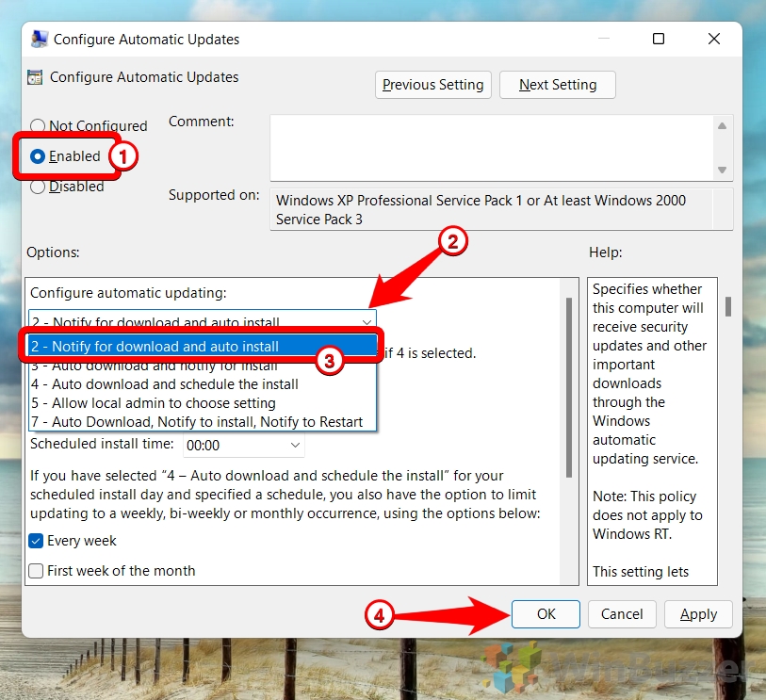Maximize the Configure Automatic Updates window
Viewport: 766px width, 700px height.
click(x=659, y=39)
